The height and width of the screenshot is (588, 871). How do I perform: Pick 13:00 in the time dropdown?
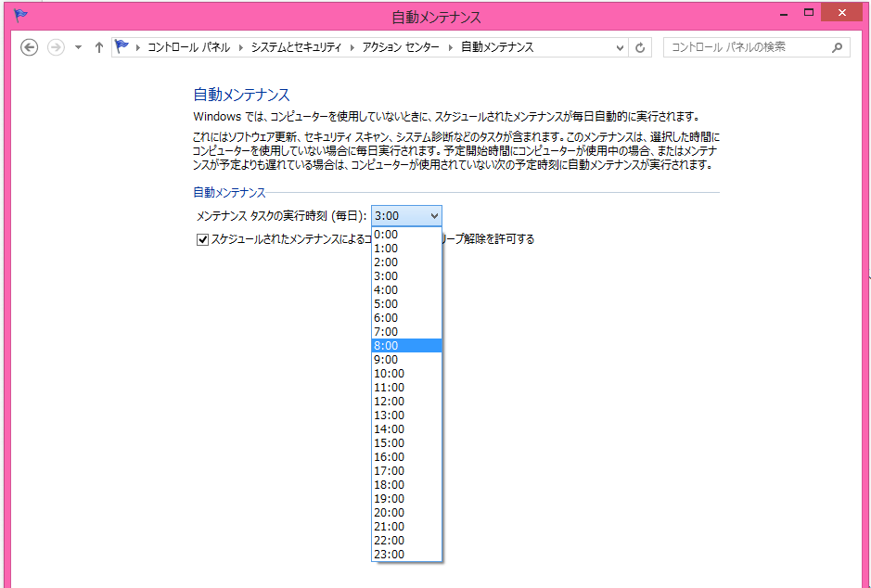(x=406, y=415)
